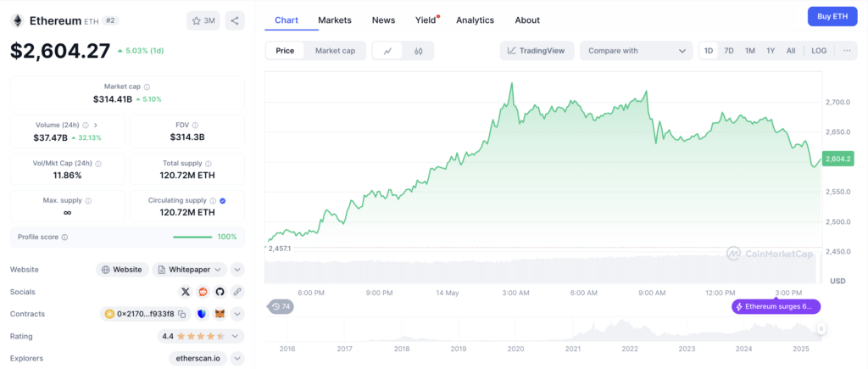Click the 2,604.2 current price label
Image resolution: width=868 pixels, height=369 pixels.
point(837,159)
